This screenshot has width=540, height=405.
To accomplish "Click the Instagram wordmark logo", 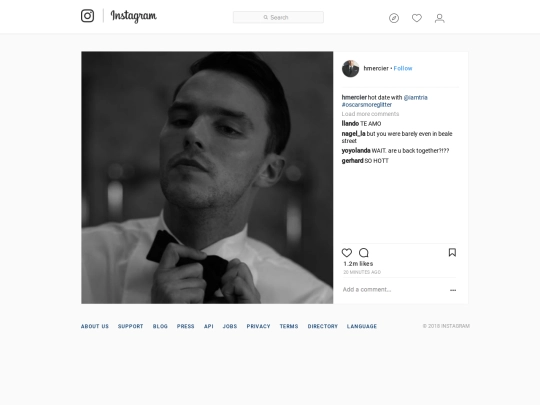I will [x=134, y=16].
